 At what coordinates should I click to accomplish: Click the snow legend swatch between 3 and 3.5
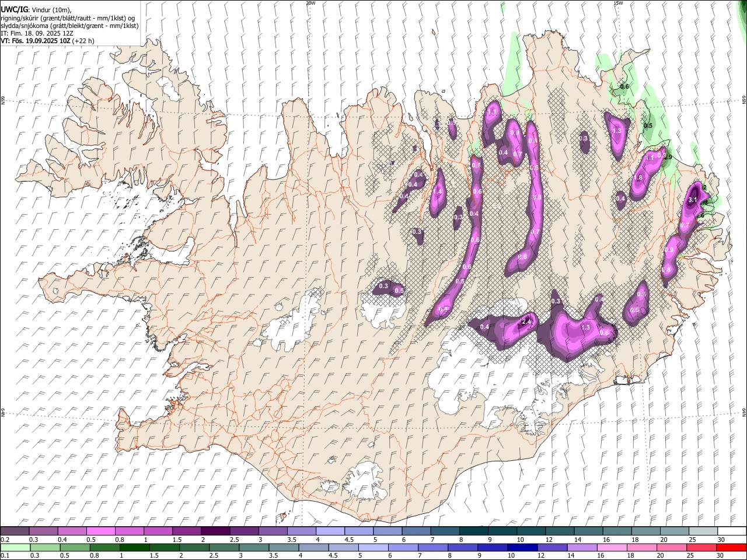tap(273, 531)
